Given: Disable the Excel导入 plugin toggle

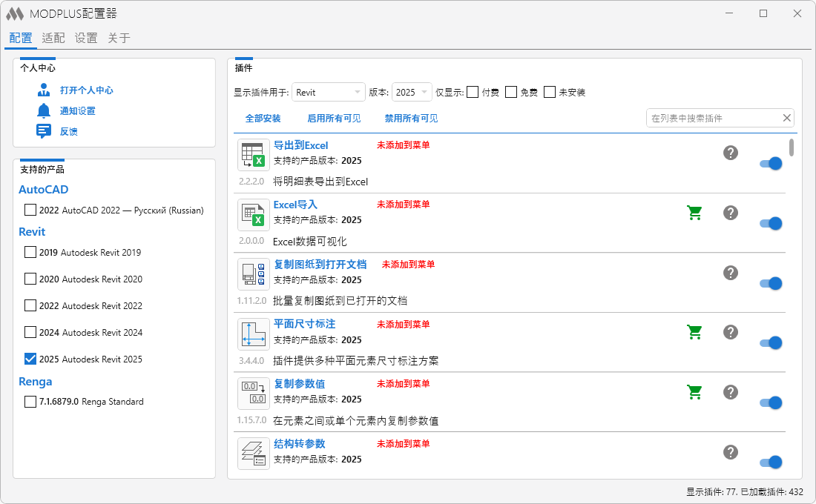Looking at the screenshot, I should tap(771, 223).
